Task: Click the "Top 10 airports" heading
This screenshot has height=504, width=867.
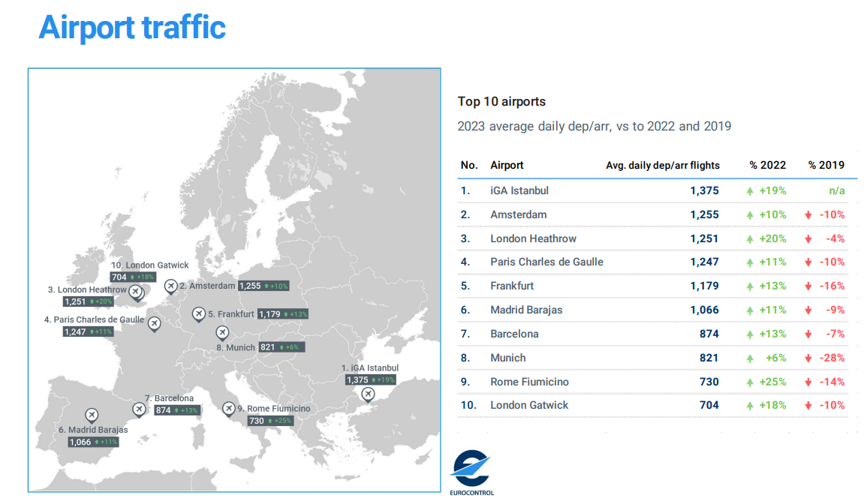Action: point(501,102)
